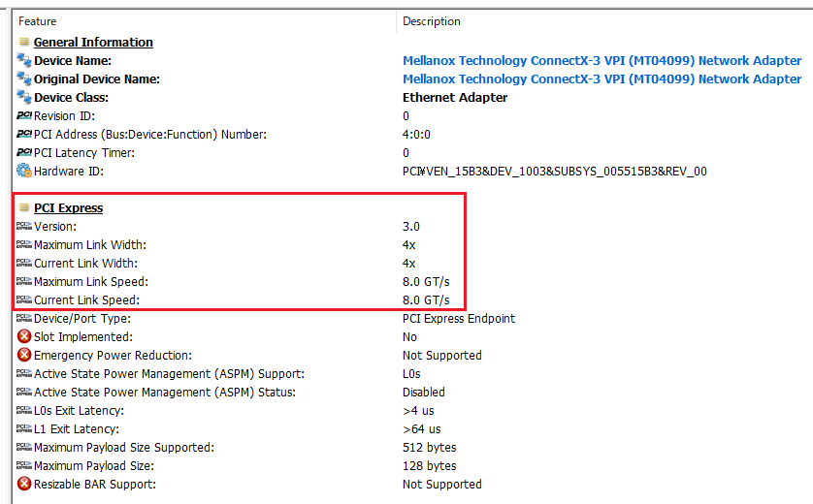Image resolution: width=813 pixels, height=504 pixels.
Task: Click the gear icon beside Hardware ID
Action: pos(24,171)
